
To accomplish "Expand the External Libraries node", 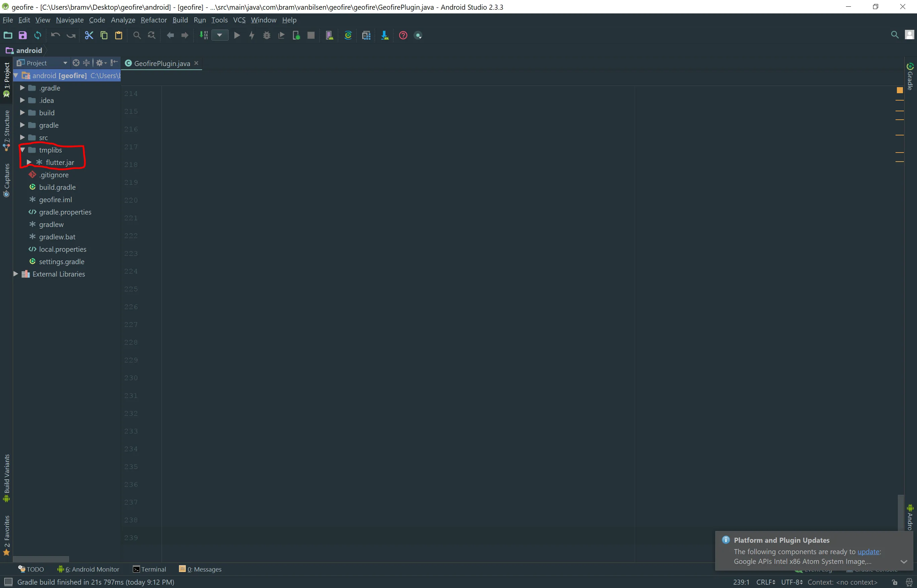I will coord(16,274).
